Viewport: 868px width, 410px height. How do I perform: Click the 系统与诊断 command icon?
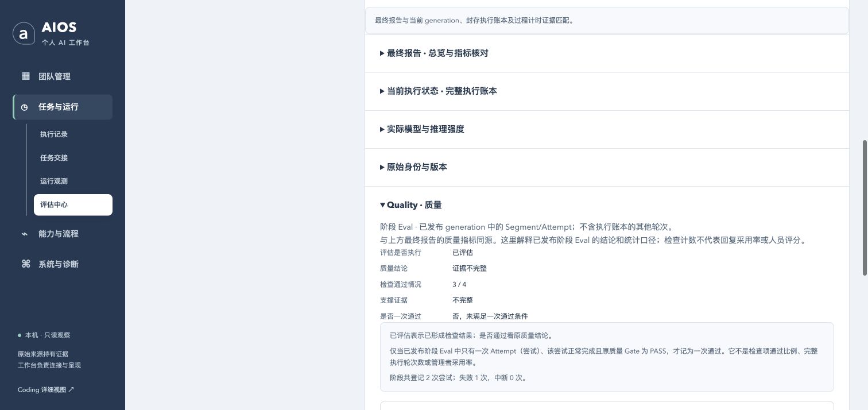coord(25,264)
